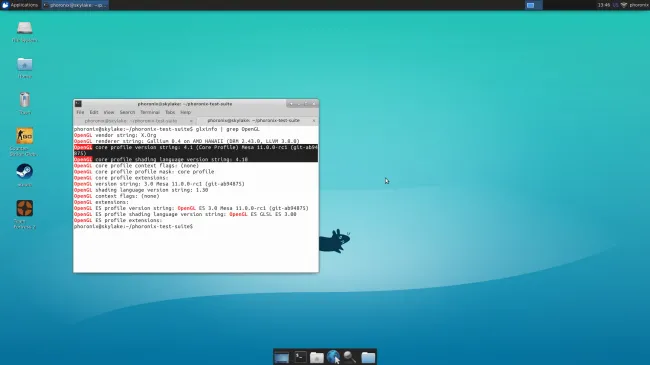Switch to the first terminal tab
The height and width of the screenshot is (365, 650).
(x=131, y=121)
